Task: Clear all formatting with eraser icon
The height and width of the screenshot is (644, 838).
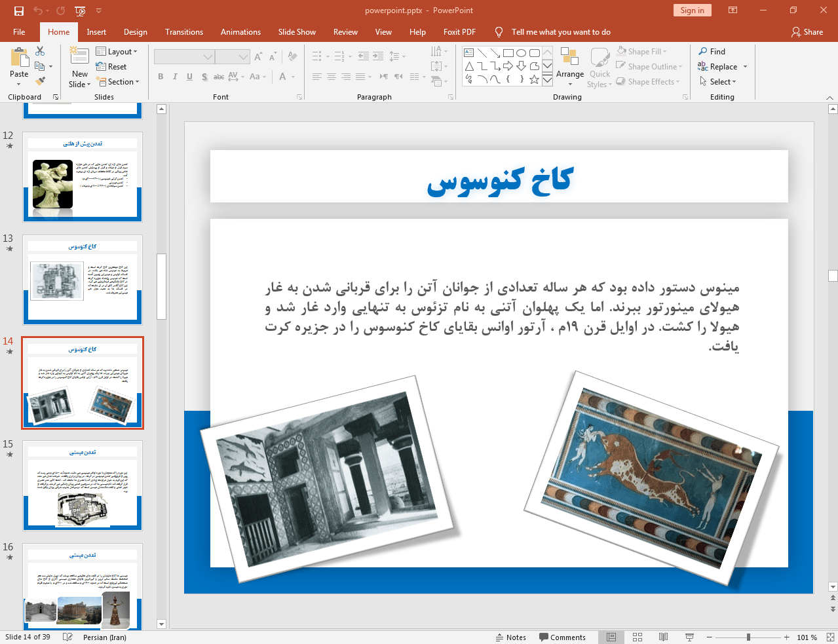Action: (292, 57)
